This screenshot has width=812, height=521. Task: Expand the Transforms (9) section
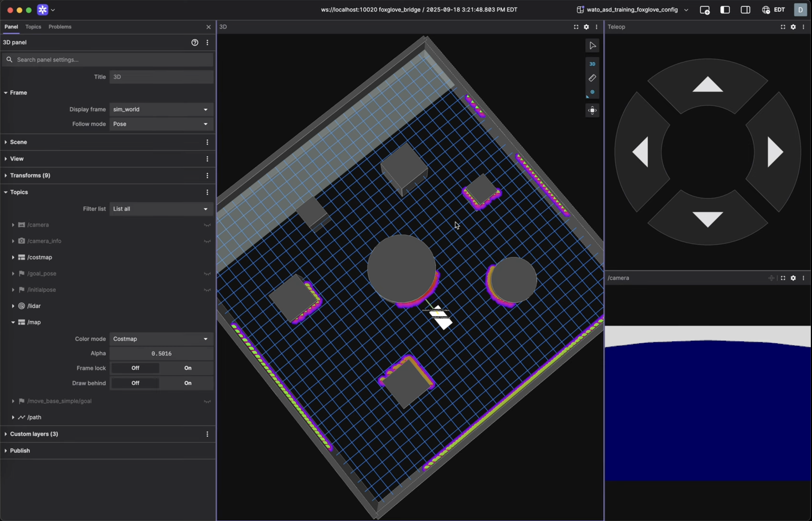point(30,175)
